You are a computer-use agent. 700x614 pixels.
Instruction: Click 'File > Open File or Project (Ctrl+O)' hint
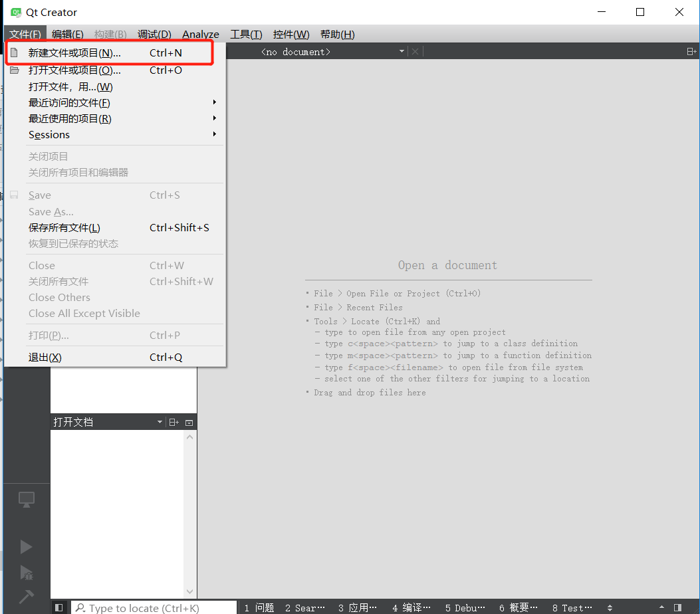(398, 293)
